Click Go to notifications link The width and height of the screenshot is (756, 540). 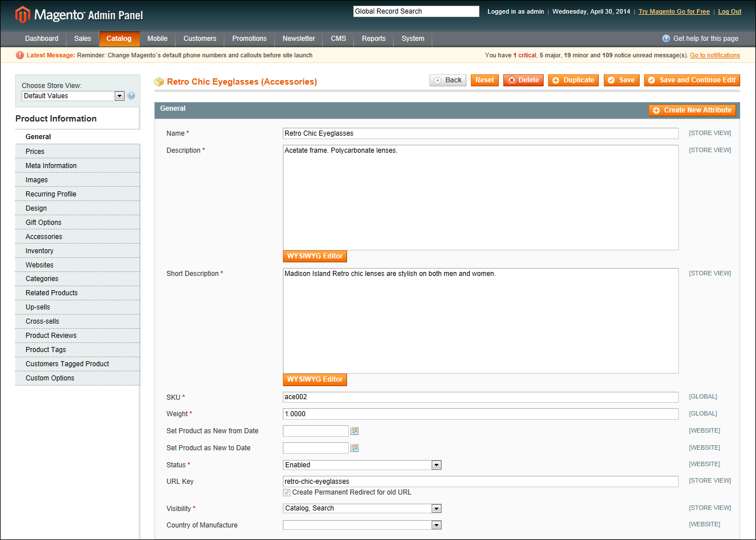click(715, 56)
